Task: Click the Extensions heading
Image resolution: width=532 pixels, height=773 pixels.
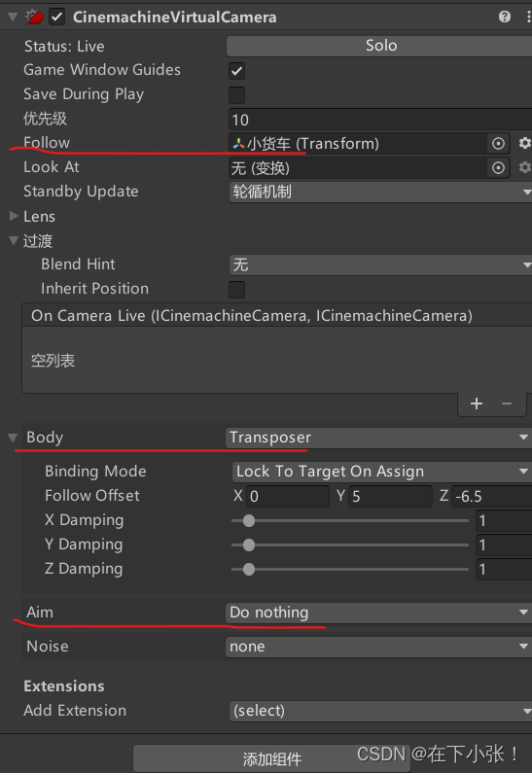Action: click(64, 686)
